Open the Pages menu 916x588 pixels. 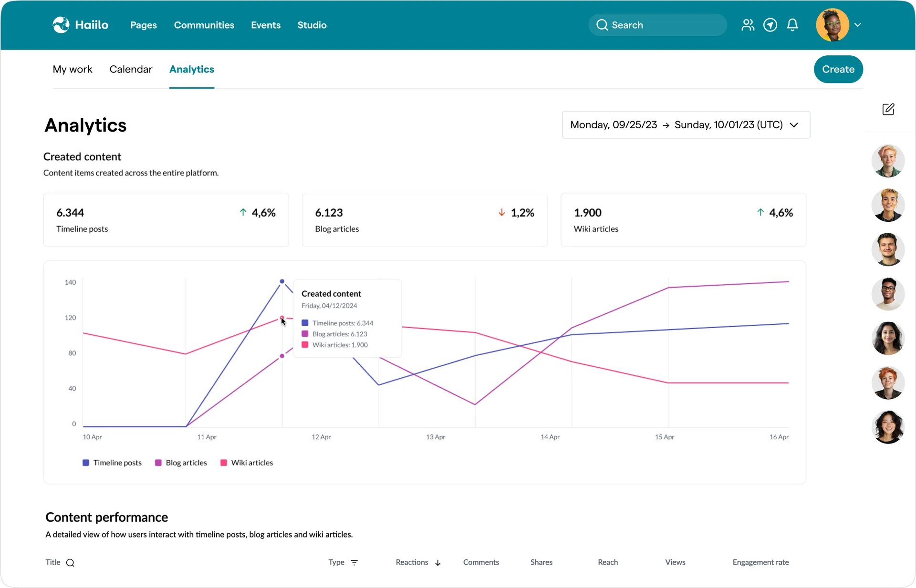(144, 25)
